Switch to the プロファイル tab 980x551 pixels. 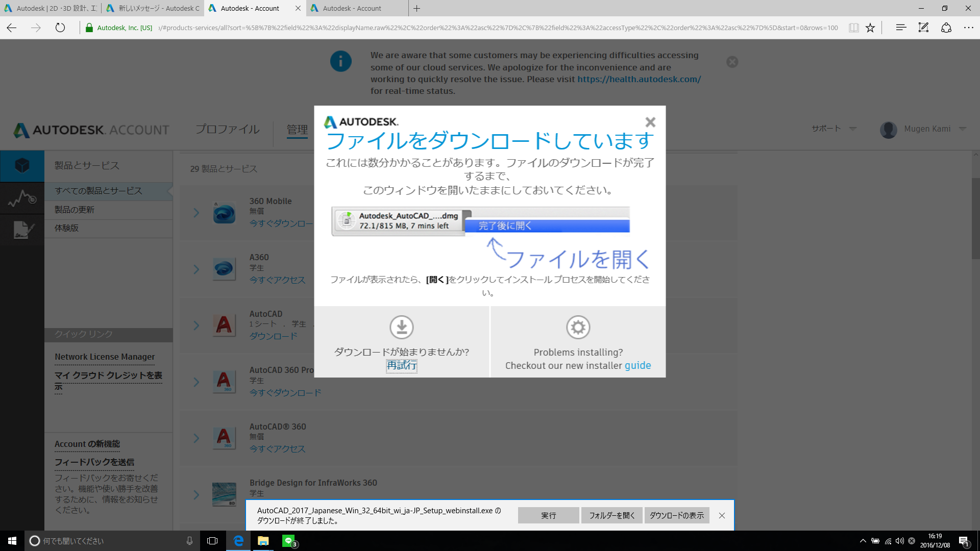(x=227, y=130)
